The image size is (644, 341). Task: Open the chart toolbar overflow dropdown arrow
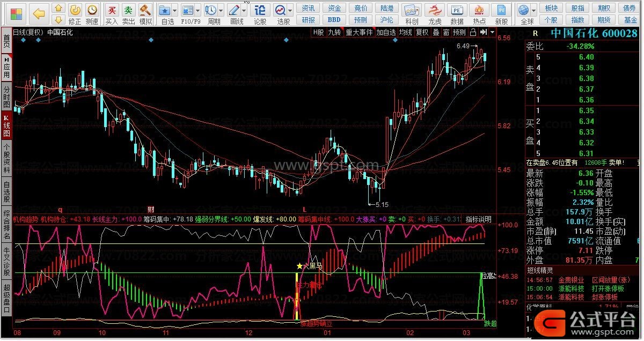click(x=492, y=32)
